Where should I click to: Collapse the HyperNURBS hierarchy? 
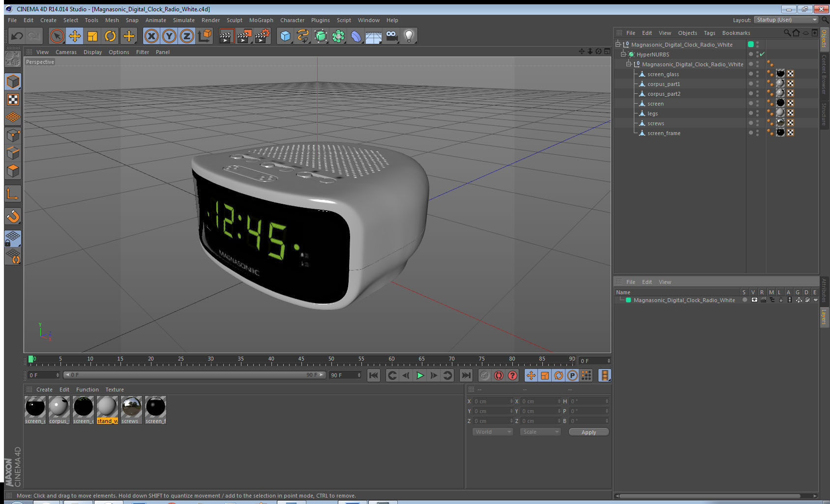pyautogui.click(x=623, y=54)
